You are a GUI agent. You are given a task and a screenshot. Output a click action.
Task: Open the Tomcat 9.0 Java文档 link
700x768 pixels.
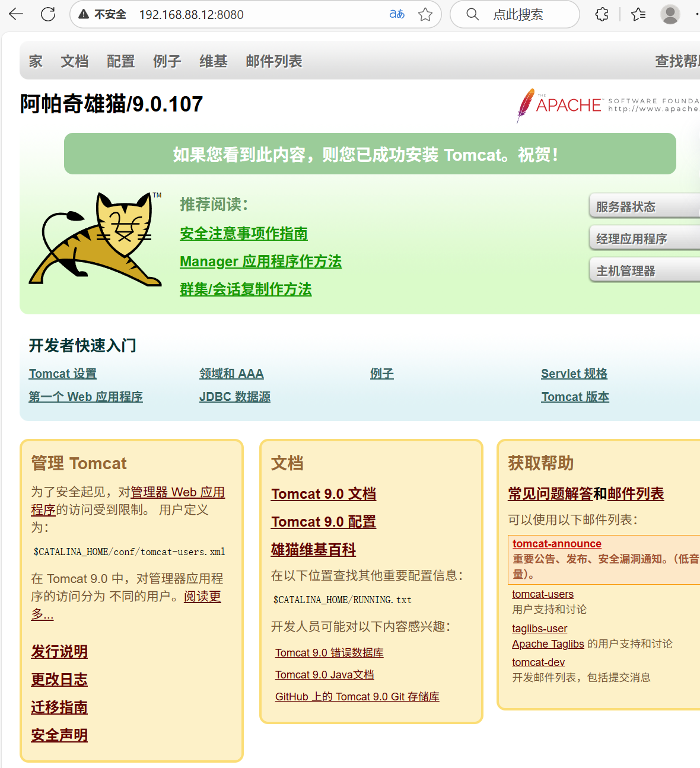(x=324, y=675)
